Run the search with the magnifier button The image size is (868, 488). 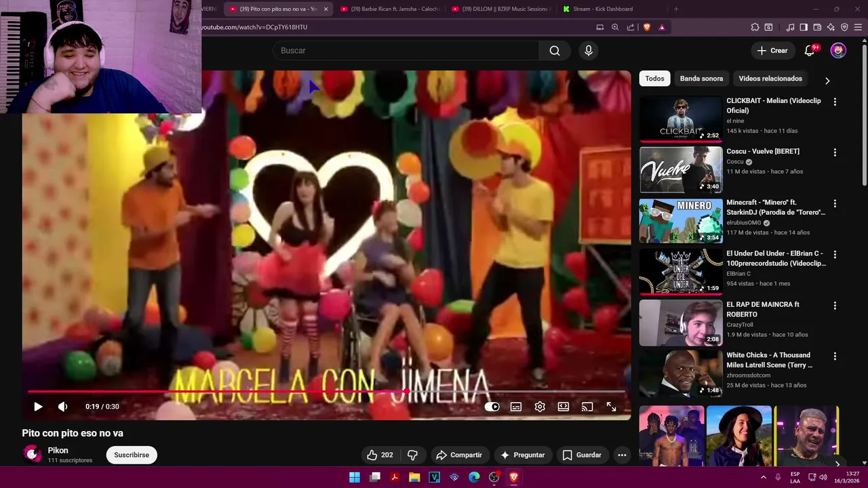coord(555,50)
